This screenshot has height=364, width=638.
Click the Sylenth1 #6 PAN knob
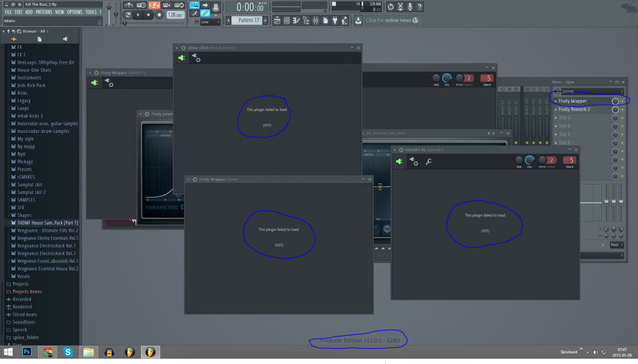pos(519,160)
